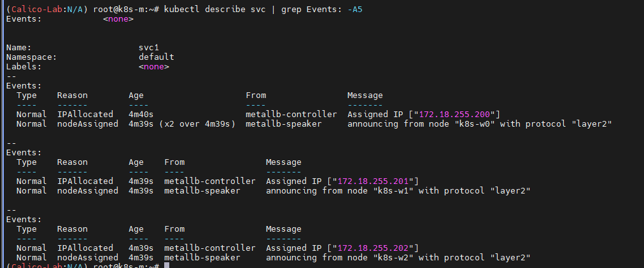This screenshot has width=644, height=268.
Task: Click the <none> value beside Labels
Action: pos(153,67)
